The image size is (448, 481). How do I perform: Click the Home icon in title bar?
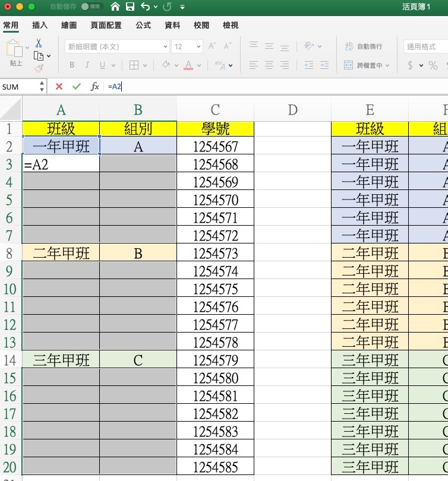[115, 7]
